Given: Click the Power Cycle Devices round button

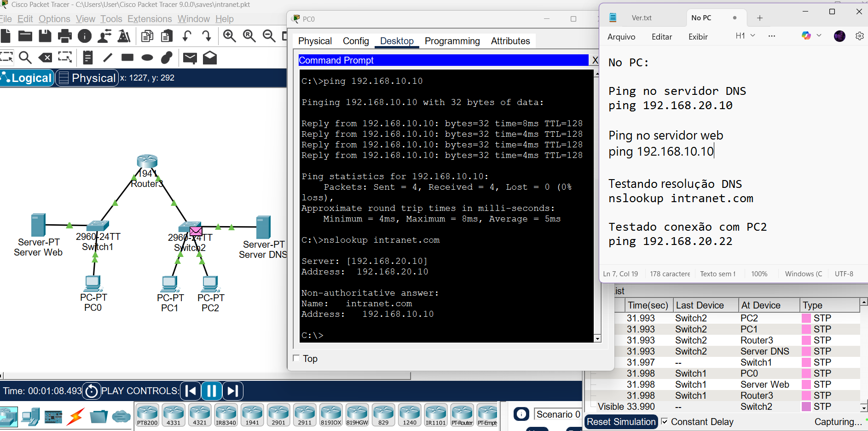Looking at the screenshot, I should [92, 391].
